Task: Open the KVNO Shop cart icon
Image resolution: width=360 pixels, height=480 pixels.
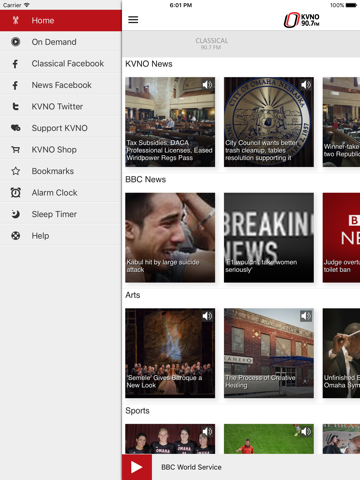Action: pyautogui.click(x=15, y=150)
